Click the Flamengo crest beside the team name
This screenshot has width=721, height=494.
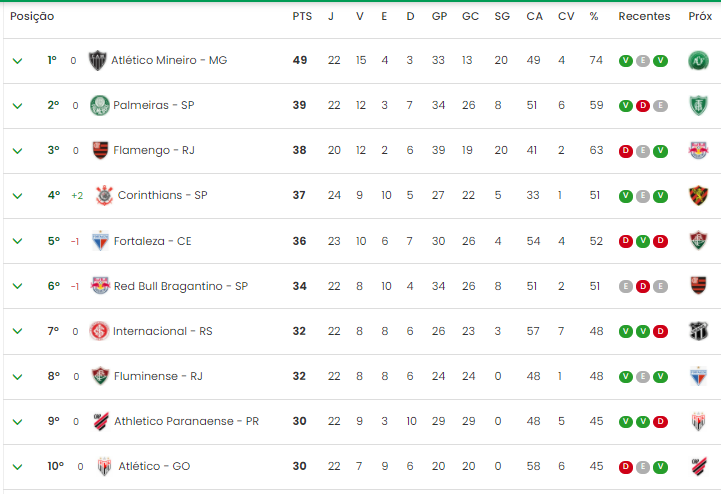pyautogui.click(x=100, y=150)
